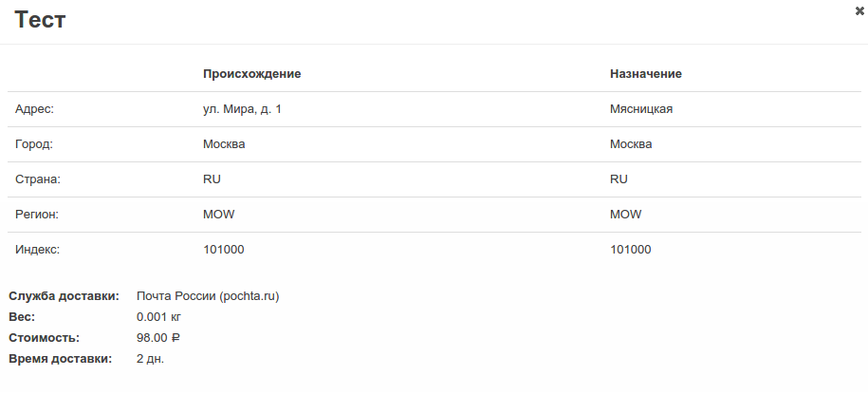The width and height of the screenshot is (868, 395).
Task: Close the Тест dialog with the X
Action: 859,10
